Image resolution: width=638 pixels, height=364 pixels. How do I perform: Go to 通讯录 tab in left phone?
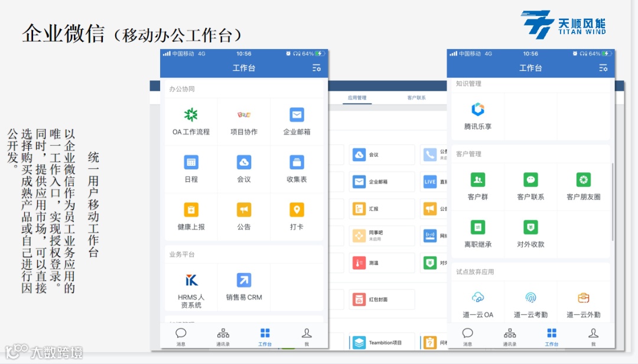click(223, 337)
